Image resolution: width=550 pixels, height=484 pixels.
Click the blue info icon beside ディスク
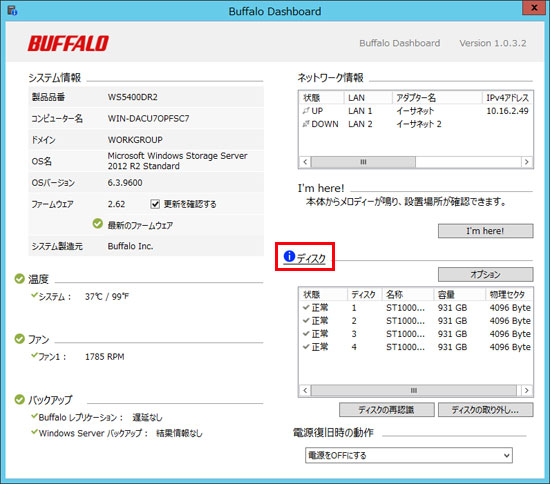tap(289, 256)
